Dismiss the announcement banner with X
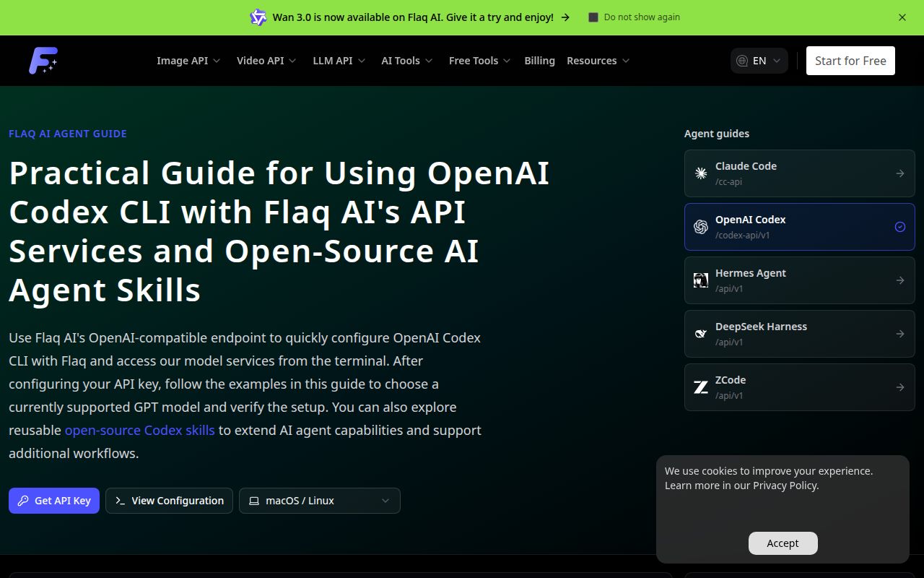The height and width of the screenshot is (578, 924). click(902, 17)
